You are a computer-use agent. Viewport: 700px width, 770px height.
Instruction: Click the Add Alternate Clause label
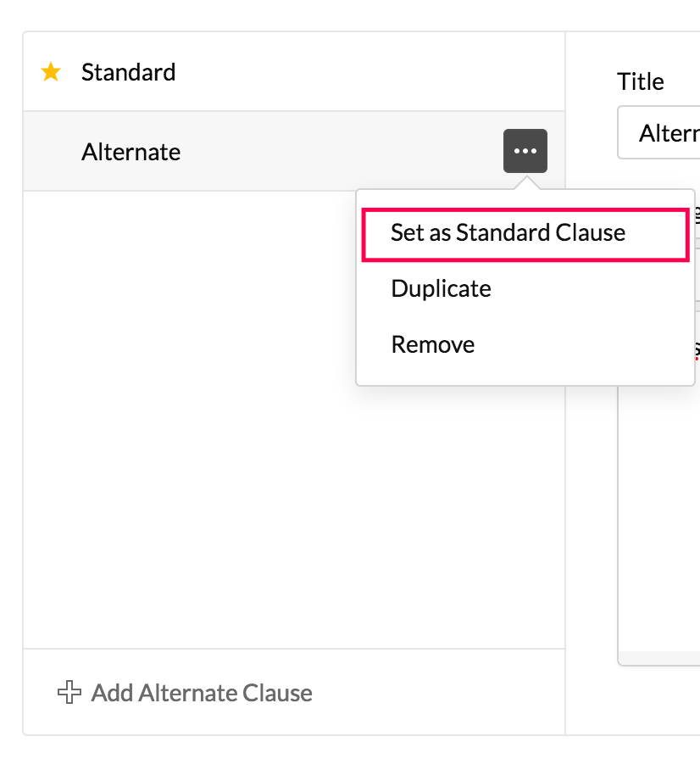click(x=202, y=694)
